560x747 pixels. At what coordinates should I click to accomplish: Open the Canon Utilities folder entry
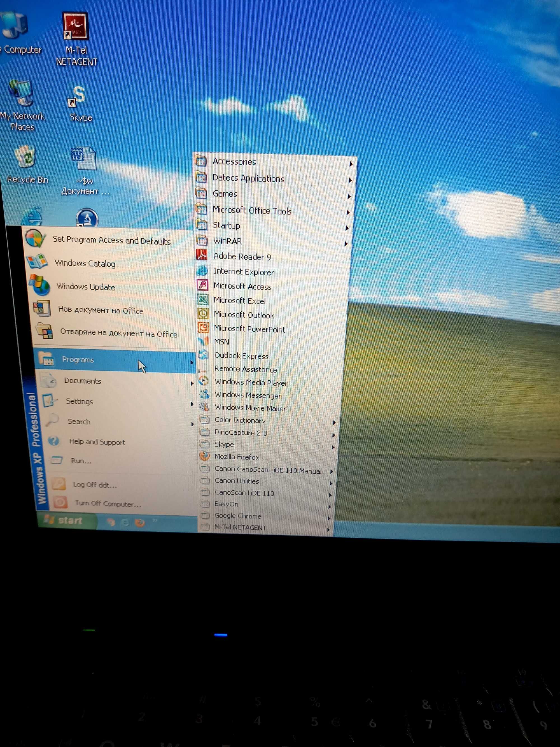[266, 481]
